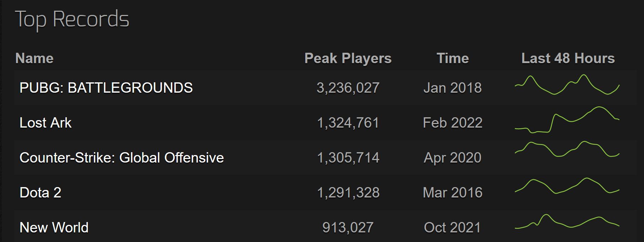Open the Counter-Strike: Global Offensive page
Screen dimensions: 644x242
click(121, 158)
